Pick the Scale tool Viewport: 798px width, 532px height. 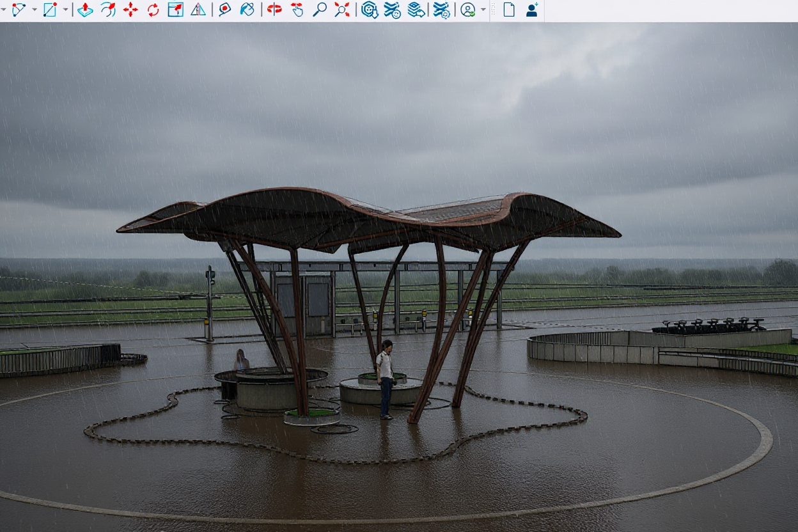click(x=175, y=10)
